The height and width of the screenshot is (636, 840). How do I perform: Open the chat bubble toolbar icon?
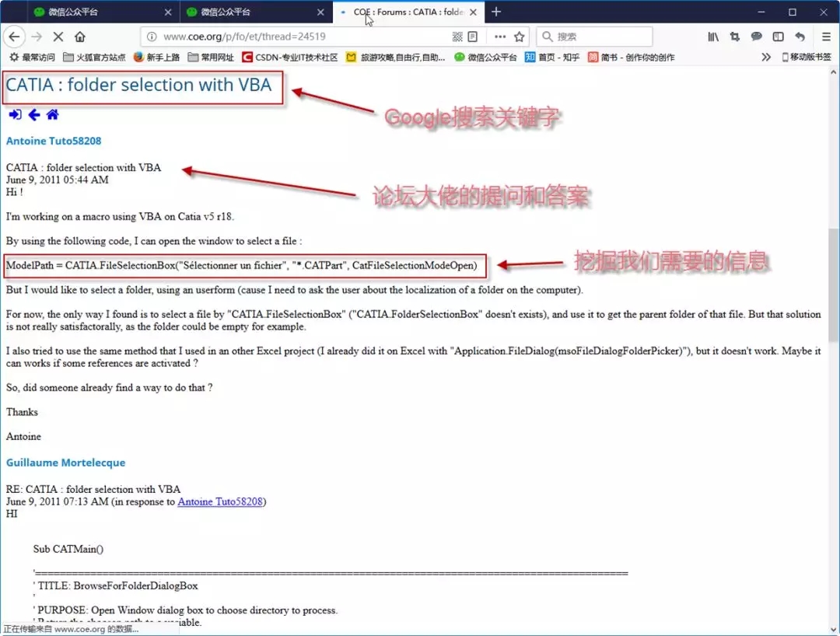[757, 37]
